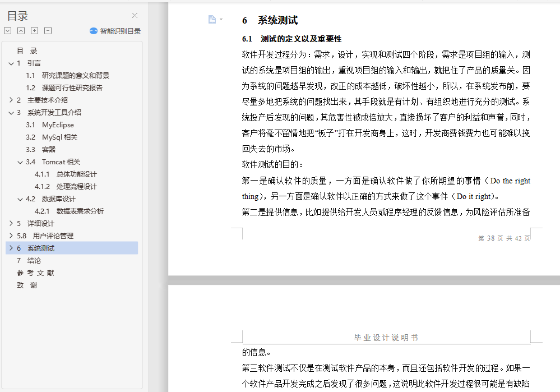Expand the 5 详细设计 section

click(11, 223)
